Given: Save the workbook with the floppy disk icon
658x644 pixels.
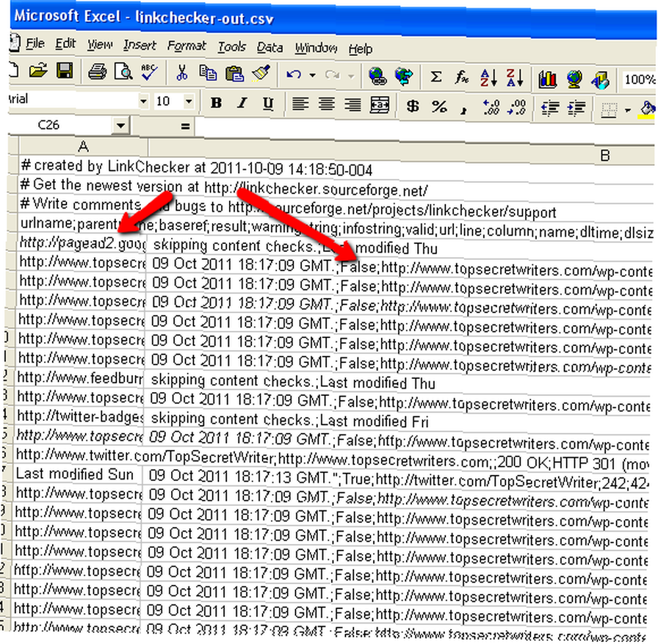Looking at the screenshot, I should coord(64,71).
